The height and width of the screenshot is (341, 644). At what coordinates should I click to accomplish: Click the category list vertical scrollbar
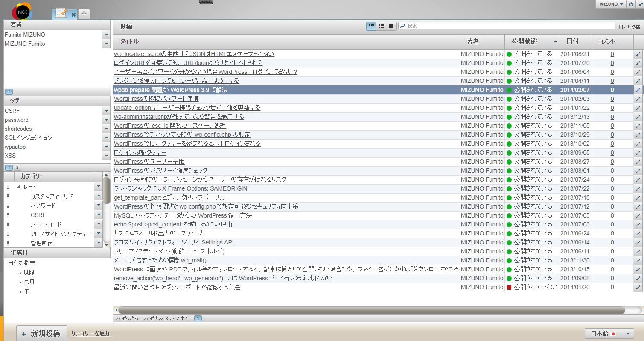pos(107,190)
